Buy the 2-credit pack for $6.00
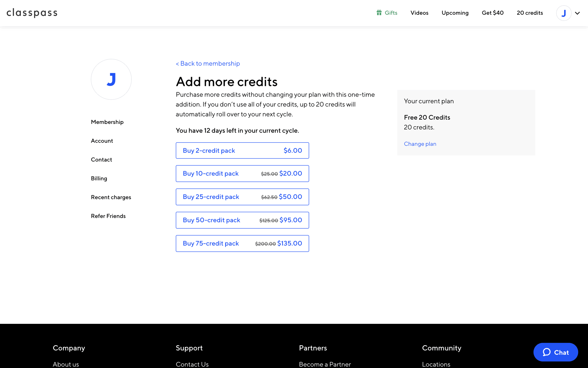 pyautogui.click(x=242, y=150)
